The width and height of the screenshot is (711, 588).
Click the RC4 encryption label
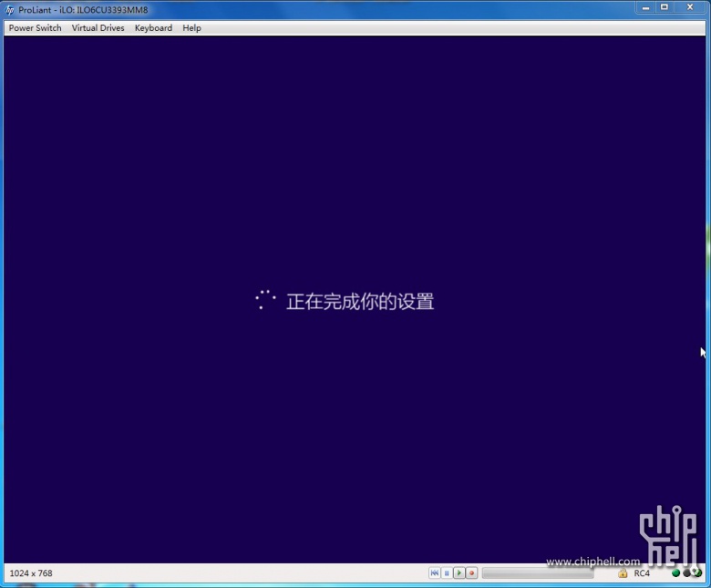tap(642, 573)
